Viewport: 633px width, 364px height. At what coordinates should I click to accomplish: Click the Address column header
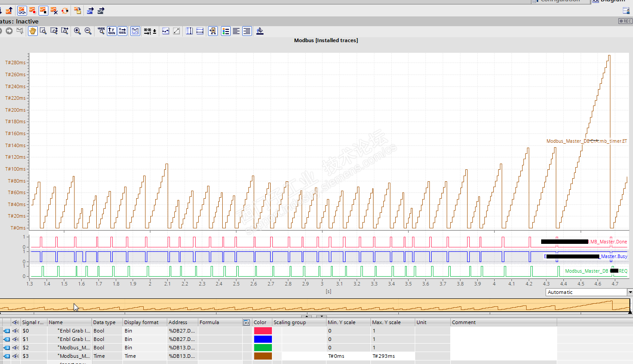[x=182, y=322]
